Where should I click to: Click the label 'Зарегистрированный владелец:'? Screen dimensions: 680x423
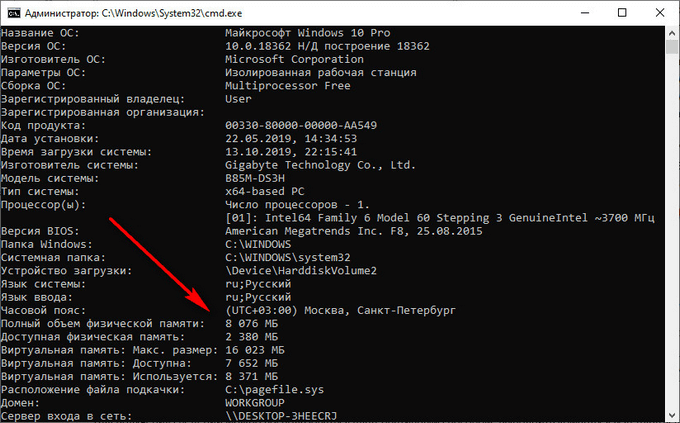tap(93, 99)
